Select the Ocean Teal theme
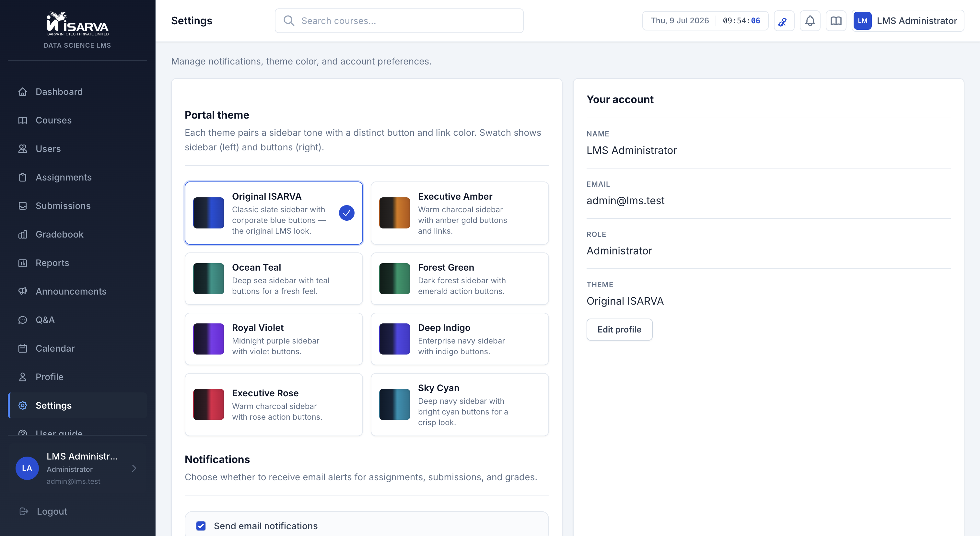The width and height of the screenshot is (980, 536). pyautogui.click(x=274, y=279)
